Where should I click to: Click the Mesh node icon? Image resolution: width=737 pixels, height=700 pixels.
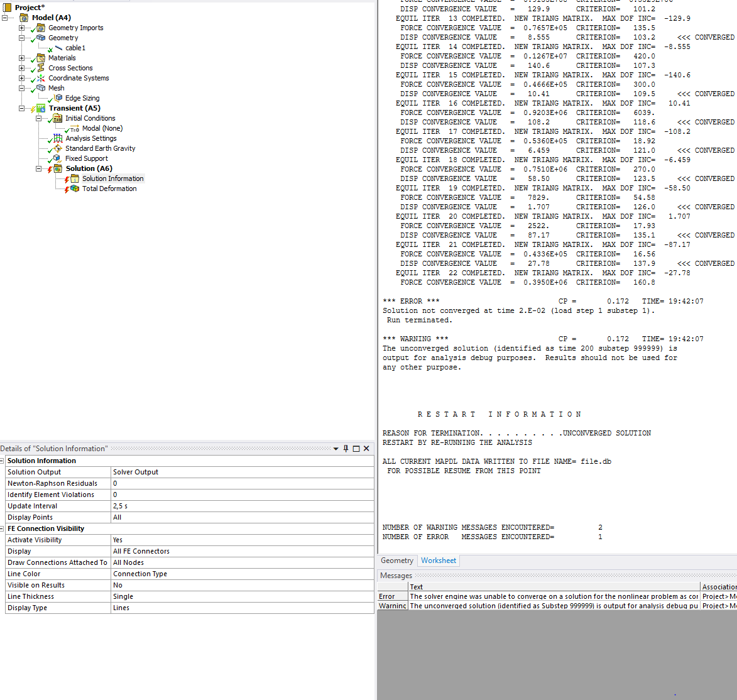(41, 88)
